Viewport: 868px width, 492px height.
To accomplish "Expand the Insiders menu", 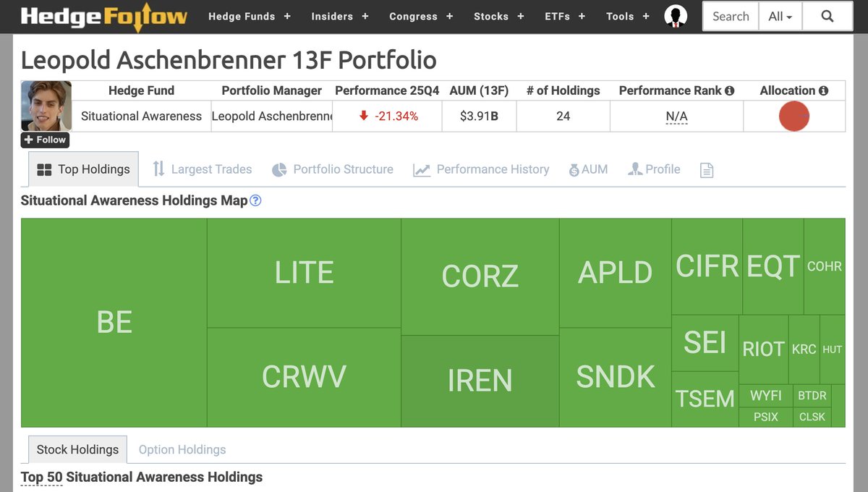I will pyautogui.click(x=340, y=16).
